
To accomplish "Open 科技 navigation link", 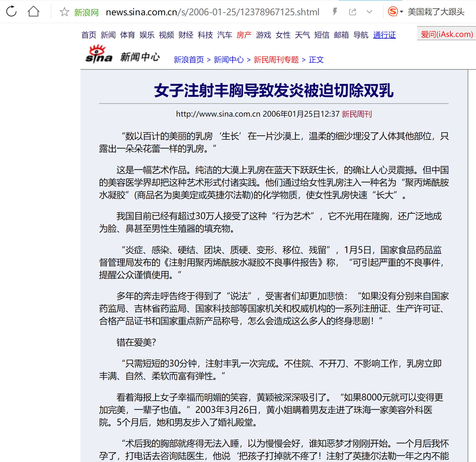I will (205, 35).
